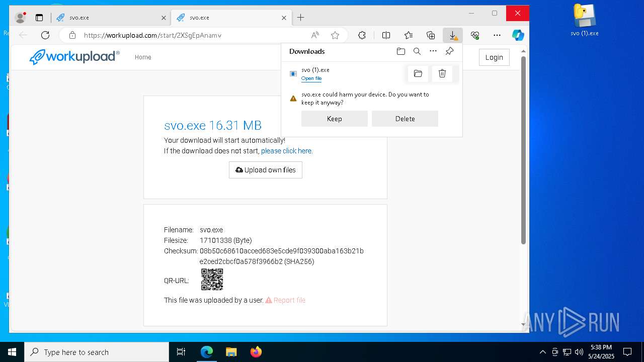Image resolution: width=644 pixels, height=362 pixels.
Task: Go to the Home menu item
Action: (x=143, y=57)
